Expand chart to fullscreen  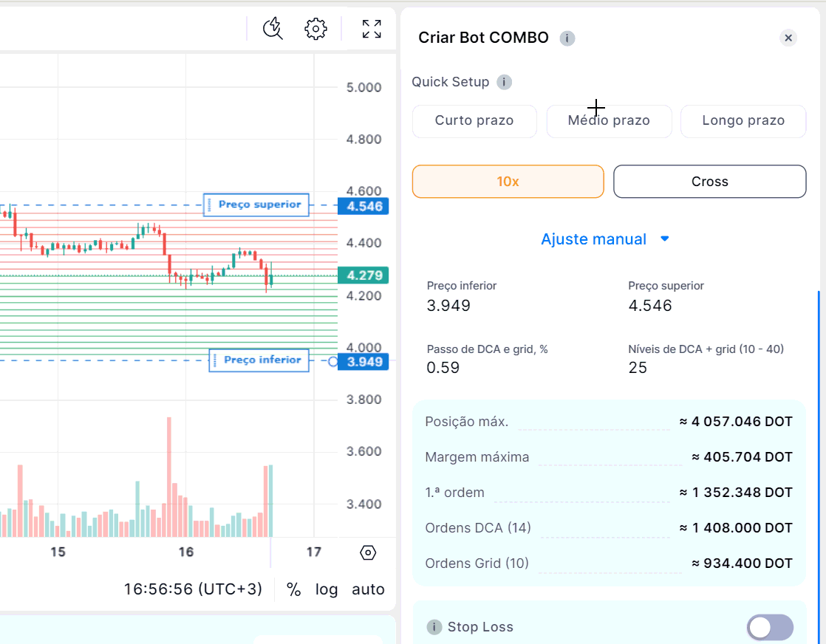click(372, 29)
